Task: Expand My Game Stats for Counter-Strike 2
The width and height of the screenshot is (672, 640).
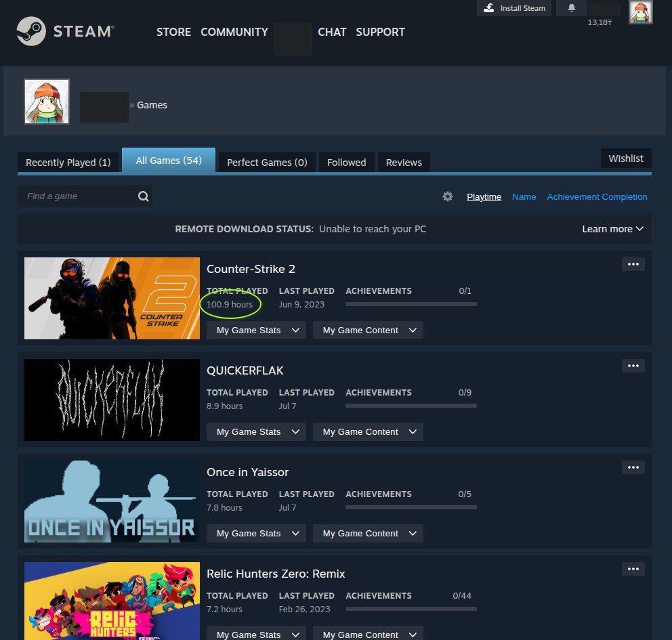Action: pyautogui.click(x=256, y=330)
